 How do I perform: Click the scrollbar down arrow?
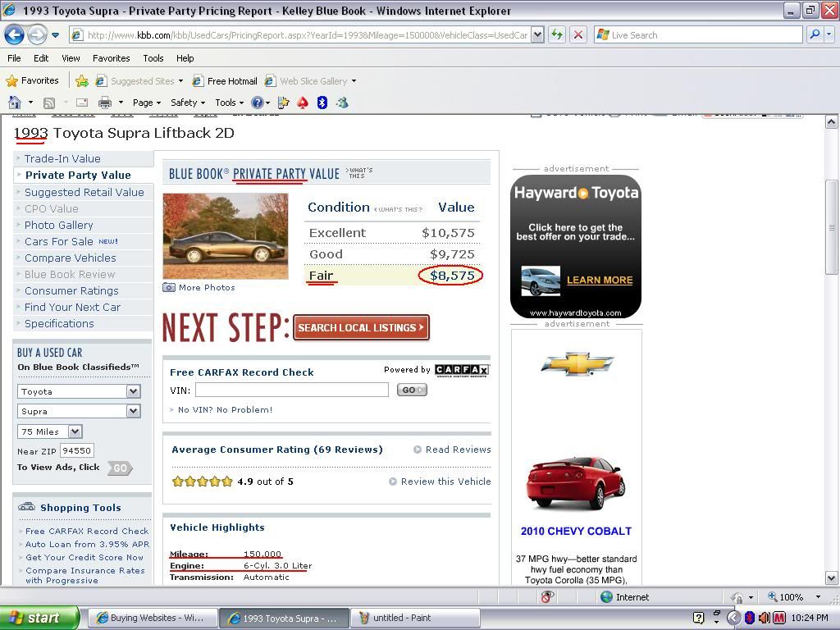[x=832, y=578]
